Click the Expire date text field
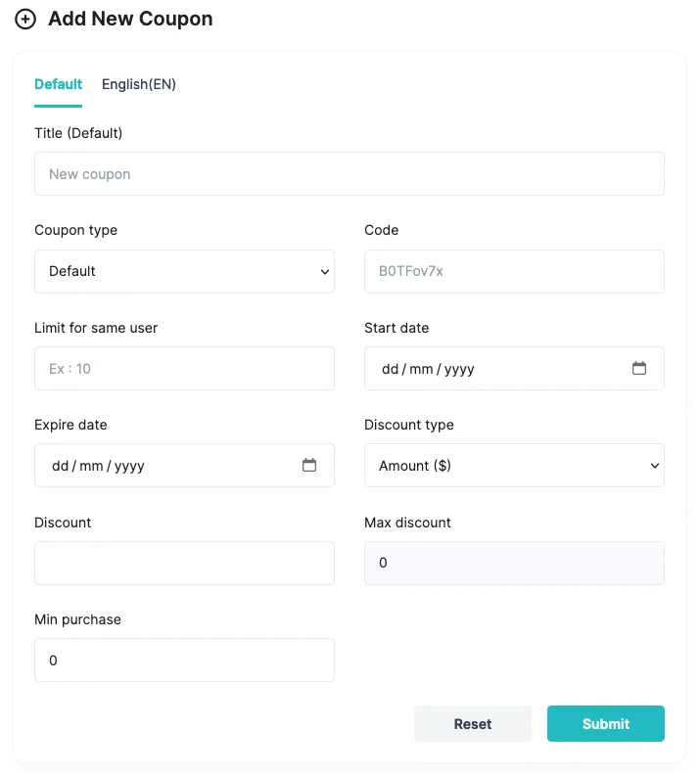The height and width of the screenshot is (774, 700). point(184,465)
